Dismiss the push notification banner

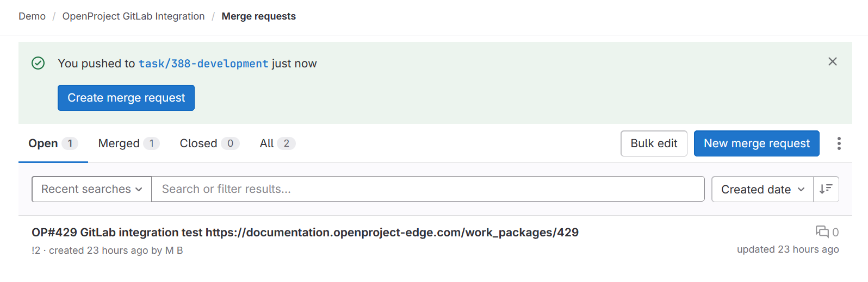coord(832,62)
